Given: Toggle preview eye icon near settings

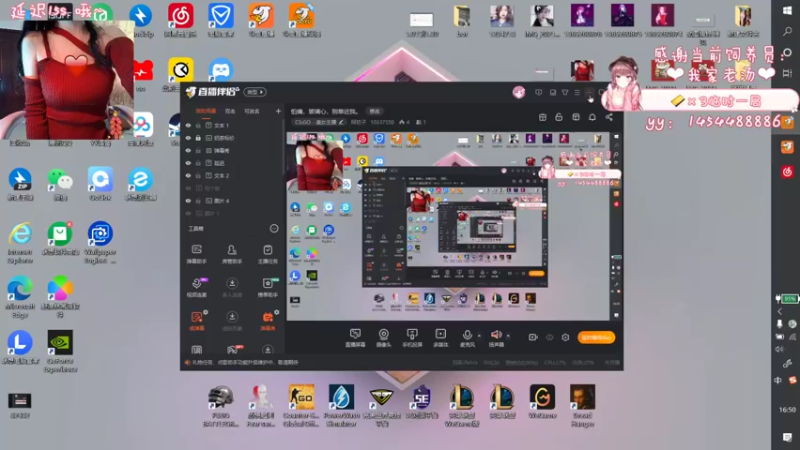Looking at the screenshot, I should [x=549, y=337].
